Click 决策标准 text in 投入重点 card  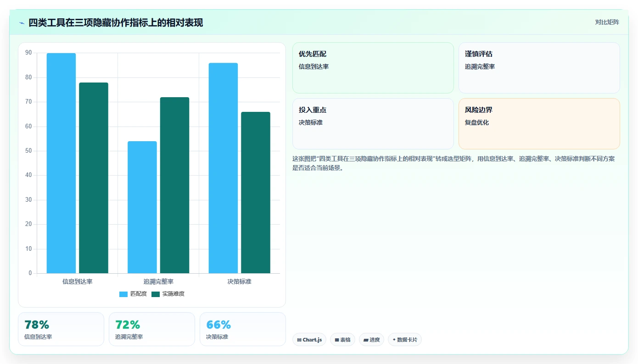[x=311, y=123]
